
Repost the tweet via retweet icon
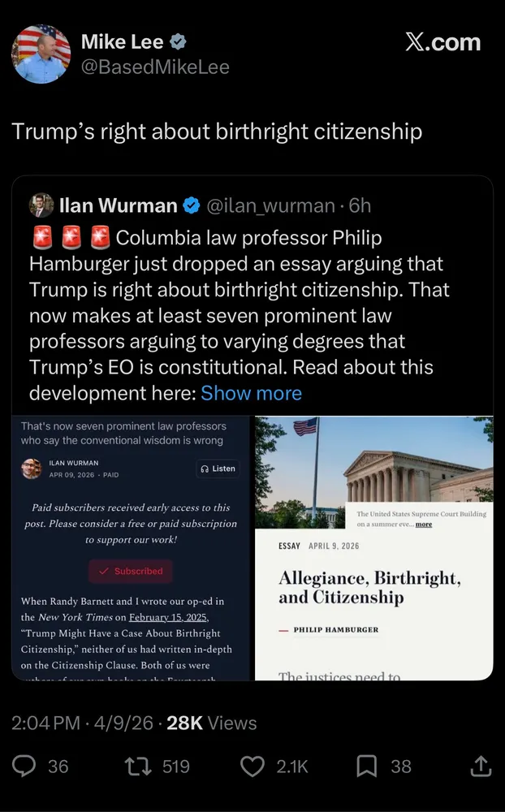click(138, 767)
